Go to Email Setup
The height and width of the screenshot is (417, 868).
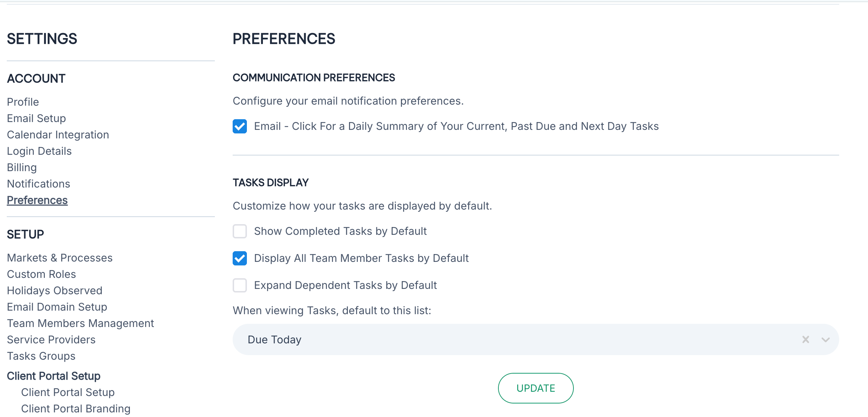coord(36,118)
